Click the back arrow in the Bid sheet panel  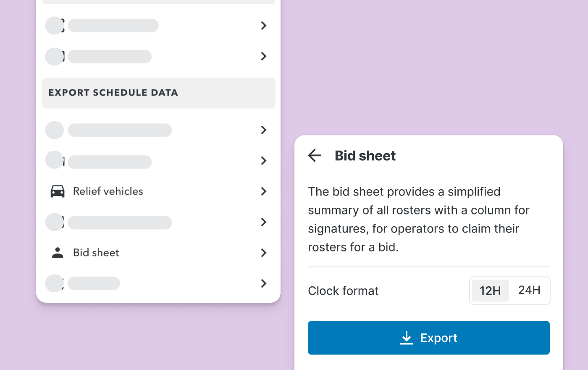click(315, 156)
